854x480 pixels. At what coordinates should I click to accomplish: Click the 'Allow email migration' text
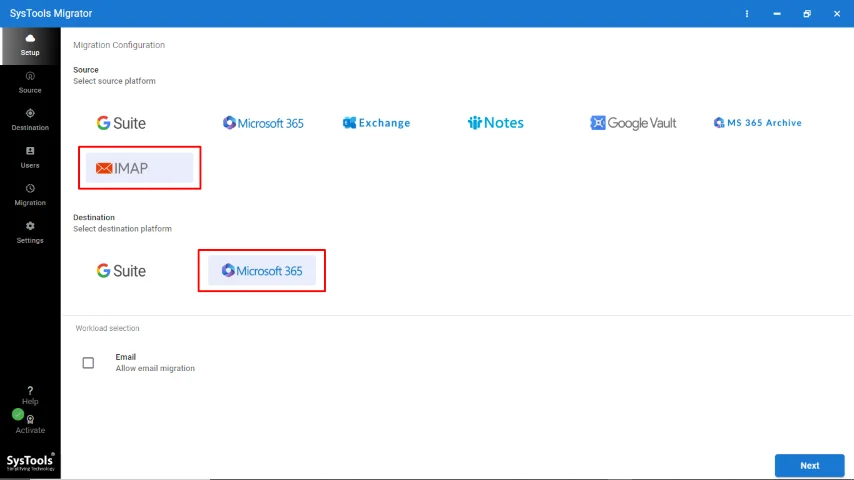[x=155, y=368]
